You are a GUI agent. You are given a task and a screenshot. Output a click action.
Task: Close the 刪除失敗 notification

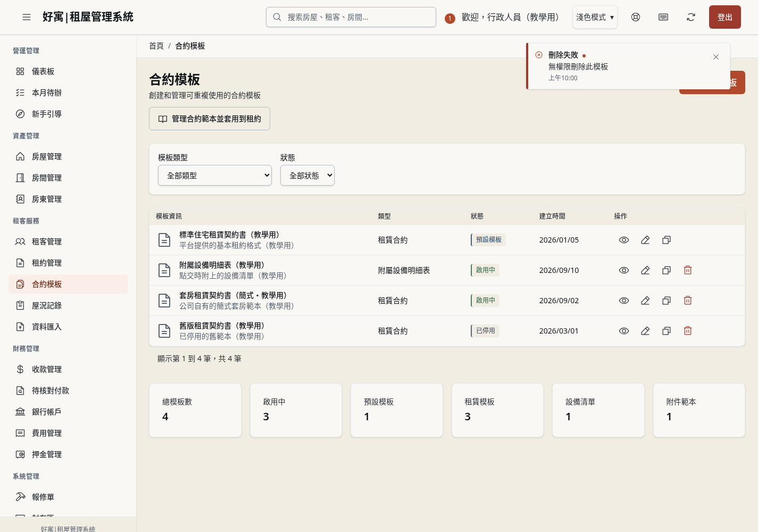tap(716, 57)
